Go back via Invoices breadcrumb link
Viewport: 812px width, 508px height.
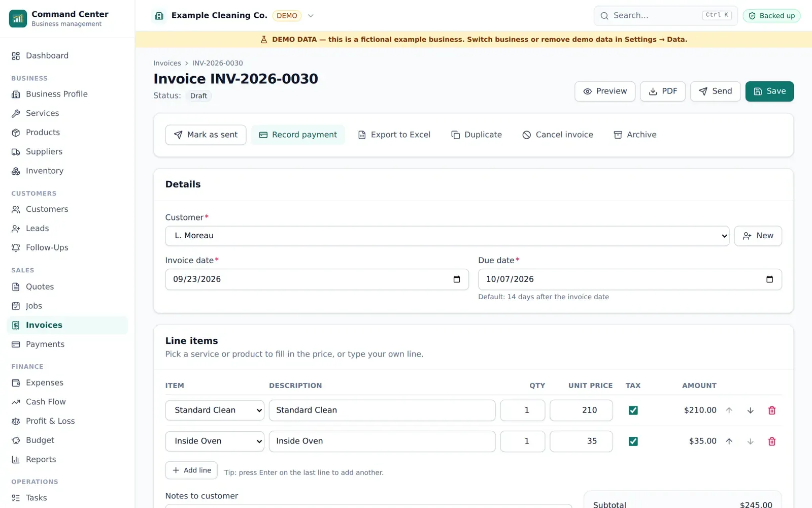point(167,63)
